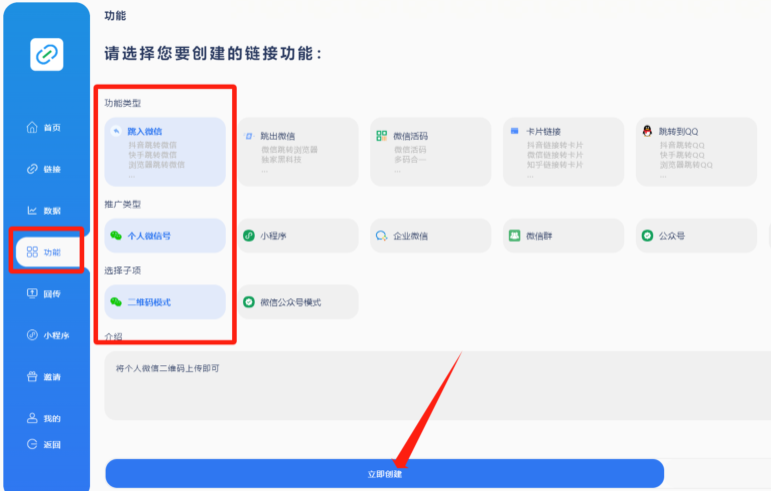771x491 pixels.
Task: Click the chain-link app logo
Action: point(47,54)
